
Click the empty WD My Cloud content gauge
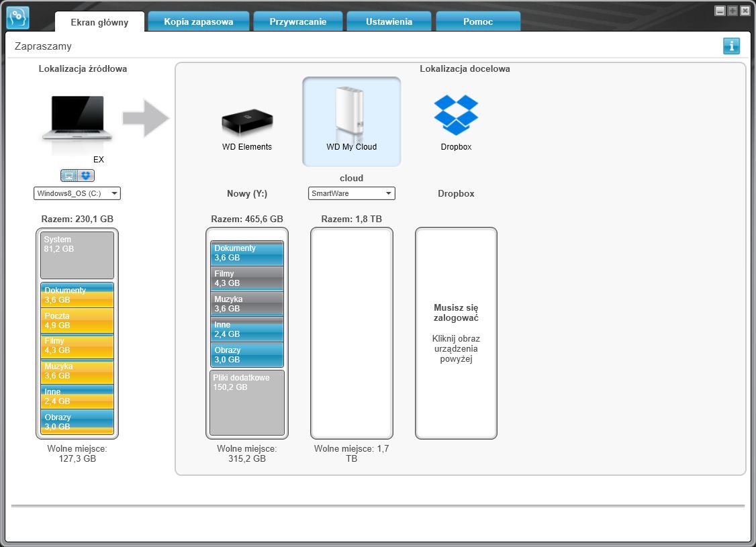pos(352,333)
